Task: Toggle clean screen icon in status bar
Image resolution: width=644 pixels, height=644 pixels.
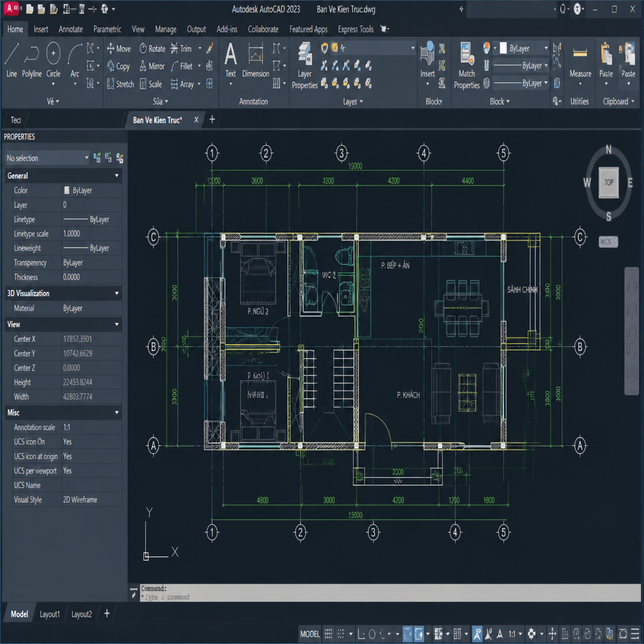Action: point(623,634)
